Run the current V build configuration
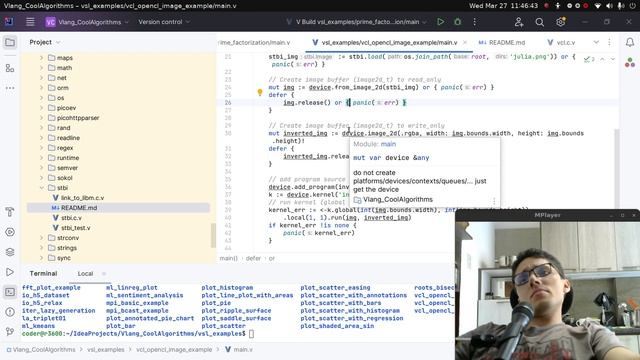This screenshot has height=360, width=640. pyautogui.click(x=440, y=22)
